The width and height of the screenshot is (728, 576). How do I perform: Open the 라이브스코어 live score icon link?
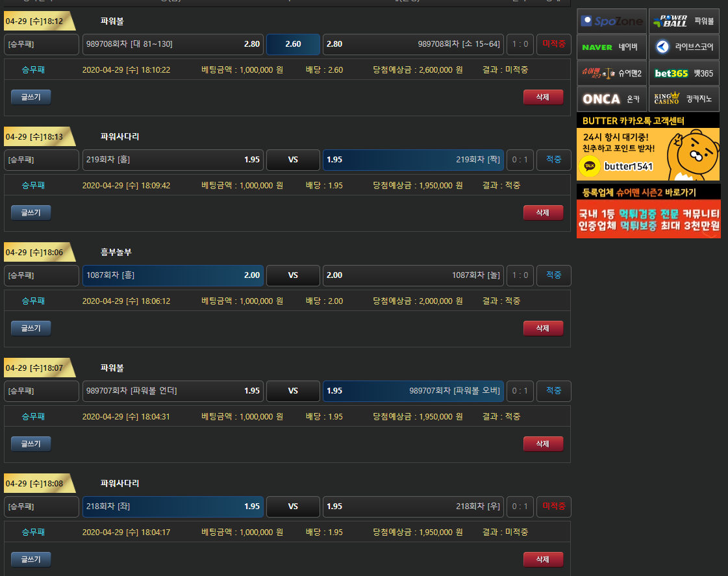pyautogui.click(x=684, y=47)
